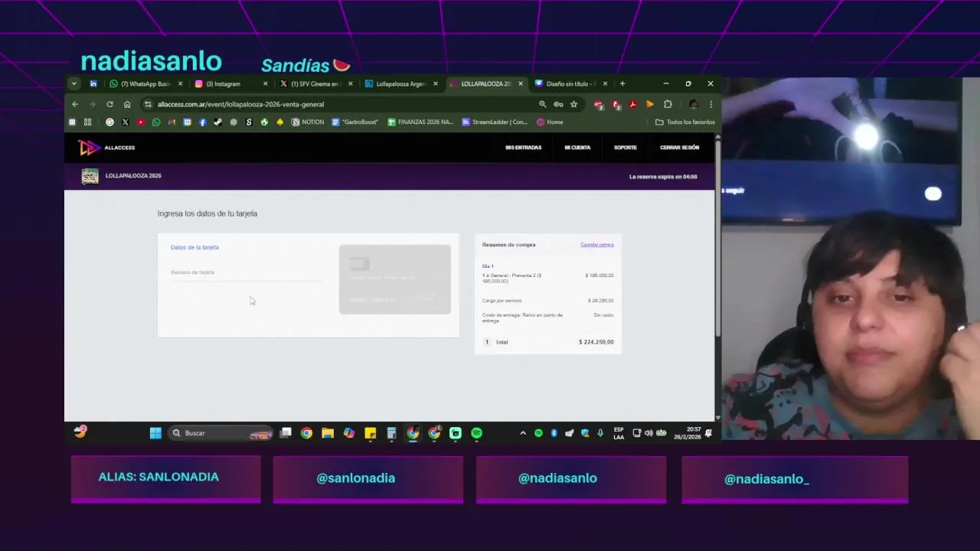Open MI CUENTA in site header
Image resolution: width=980 pixels, height=551 pixels.
pyautogui.click(x=577, y=148)
